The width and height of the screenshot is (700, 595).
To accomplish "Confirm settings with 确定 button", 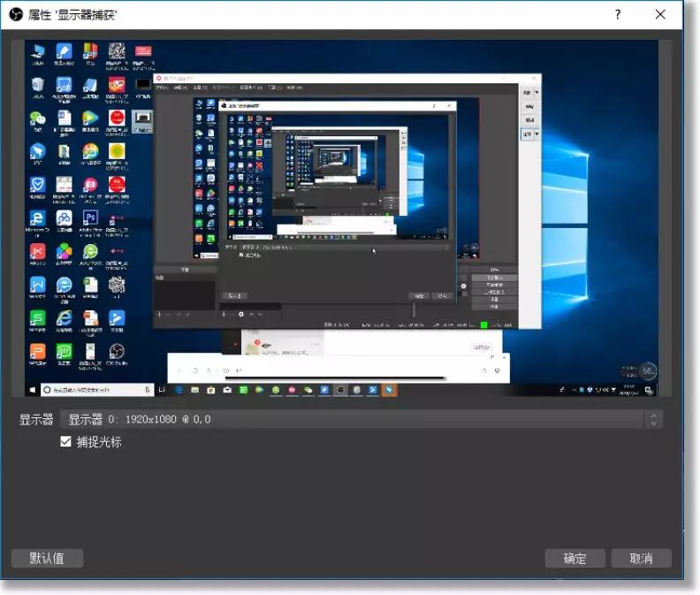I will (x=574, y=559).
